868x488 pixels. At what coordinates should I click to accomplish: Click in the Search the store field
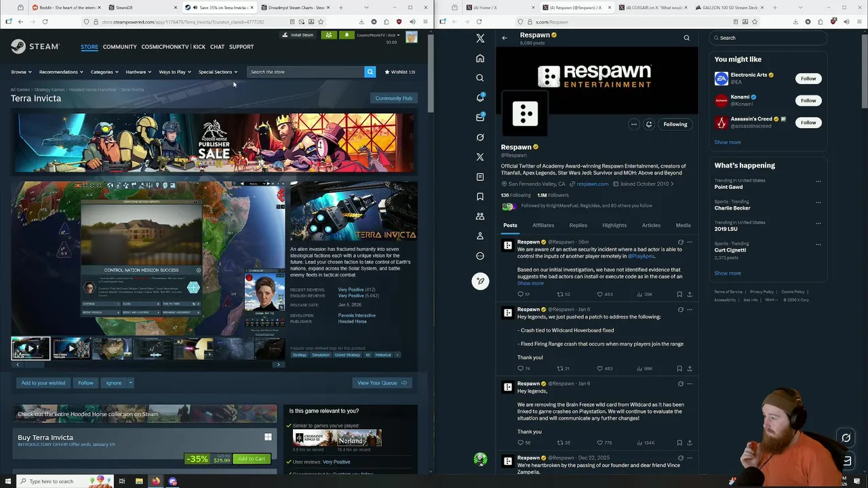click(305, 72)
